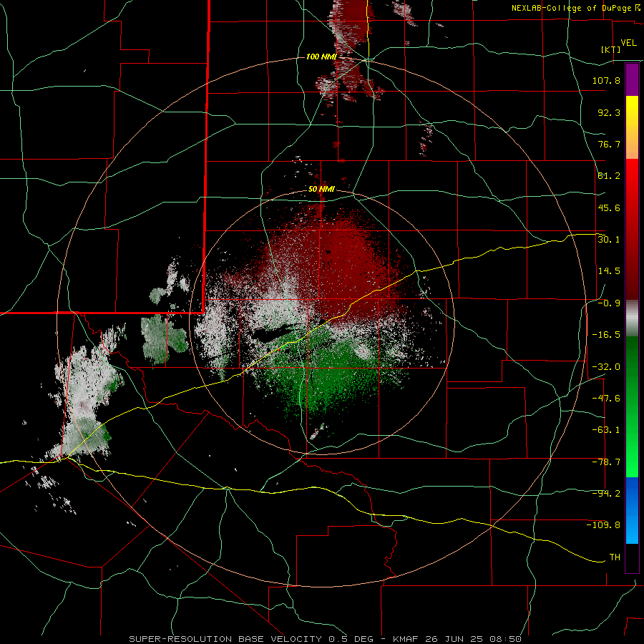This screenshot has width=644, height=644.
Task: Click the 100 NMI range ring label
Action: [321, 57]
